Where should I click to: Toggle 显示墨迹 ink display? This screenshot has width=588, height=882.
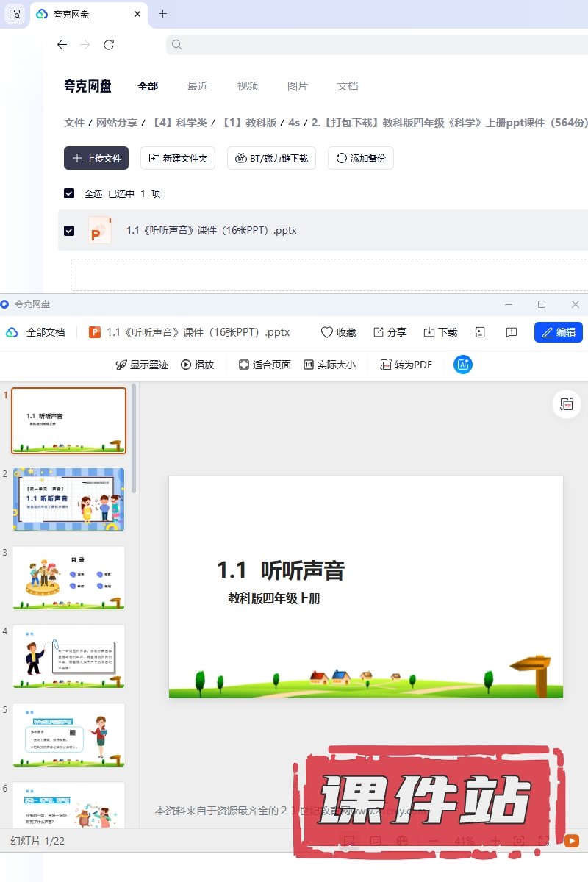[142, 365]
